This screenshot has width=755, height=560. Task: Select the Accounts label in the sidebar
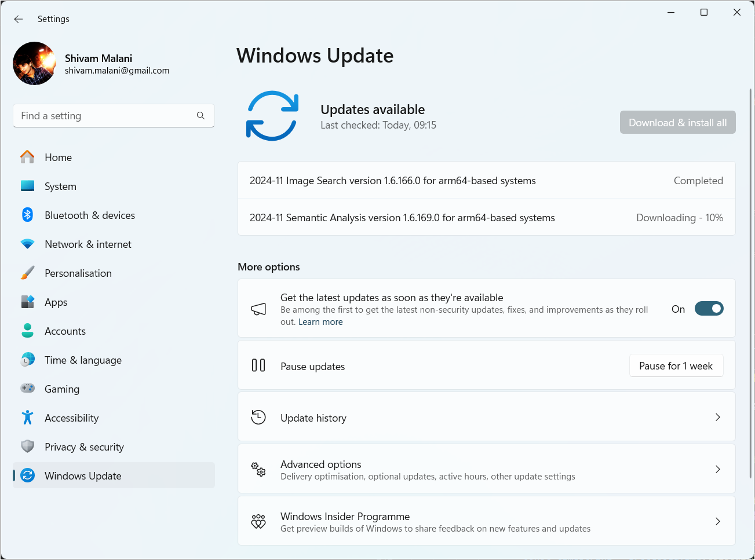65,331
